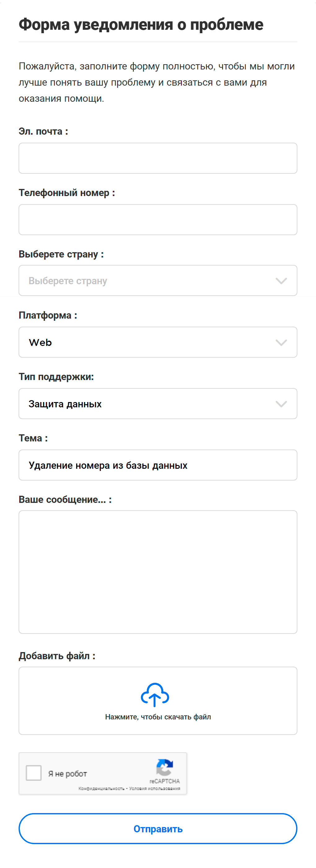Click the "Web" platform value

[40, 343]
